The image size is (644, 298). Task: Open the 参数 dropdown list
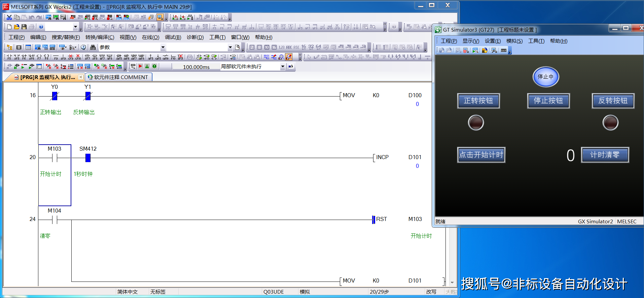click(163, 47)
